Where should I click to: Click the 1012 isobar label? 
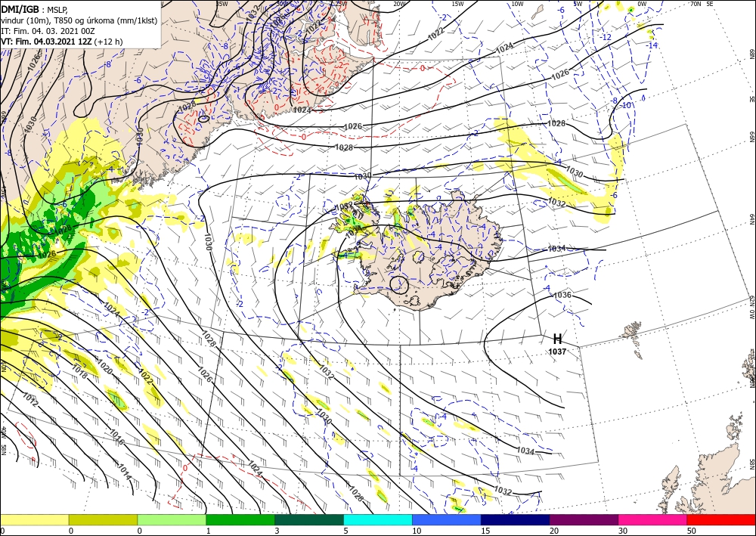[30, 400]
